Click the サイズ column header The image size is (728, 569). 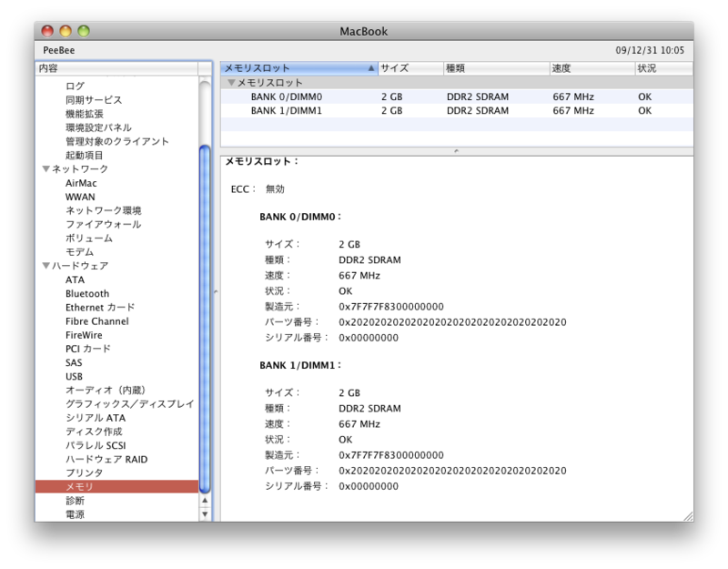(410, 68)
